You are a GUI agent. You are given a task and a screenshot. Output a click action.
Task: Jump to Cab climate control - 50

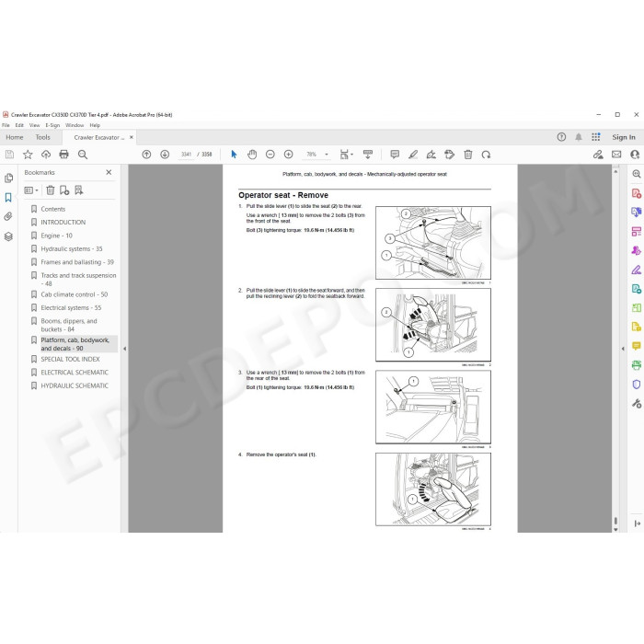click(x=74, y=294)
